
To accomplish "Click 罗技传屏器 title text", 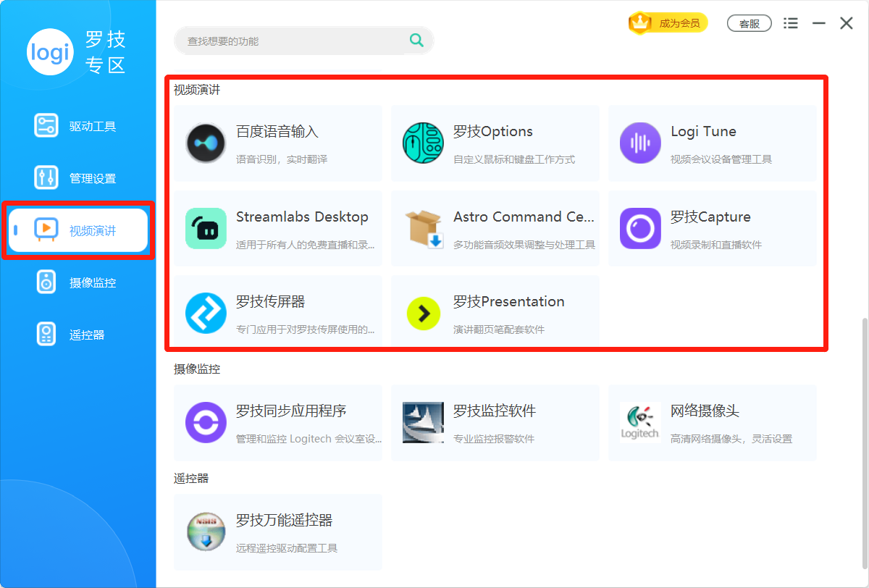I will pos(270,301).
